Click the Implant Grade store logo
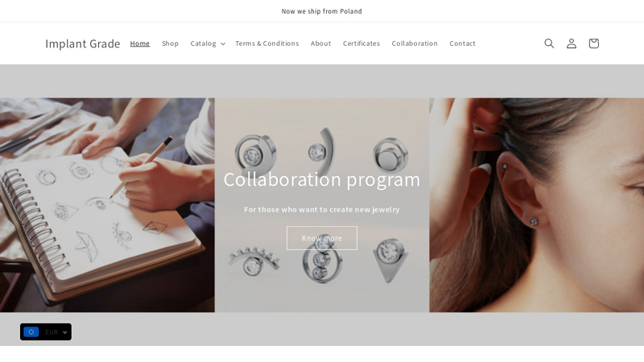Screen dimensions: 644x362 pyautogui.click(x=83, y=43)
